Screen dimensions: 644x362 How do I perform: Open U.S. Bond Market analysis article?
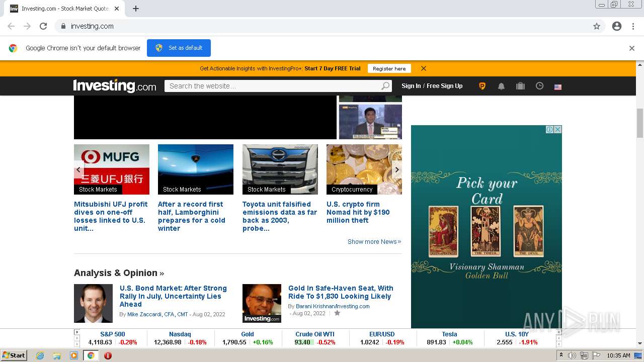[173, 296]
